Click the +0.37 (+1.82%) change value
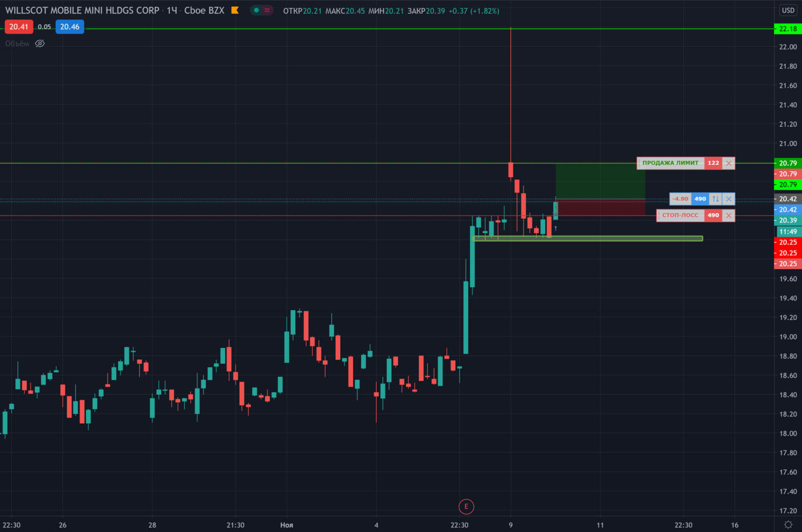The width and height of the screenshot is (802, 532). click(474, 11)
